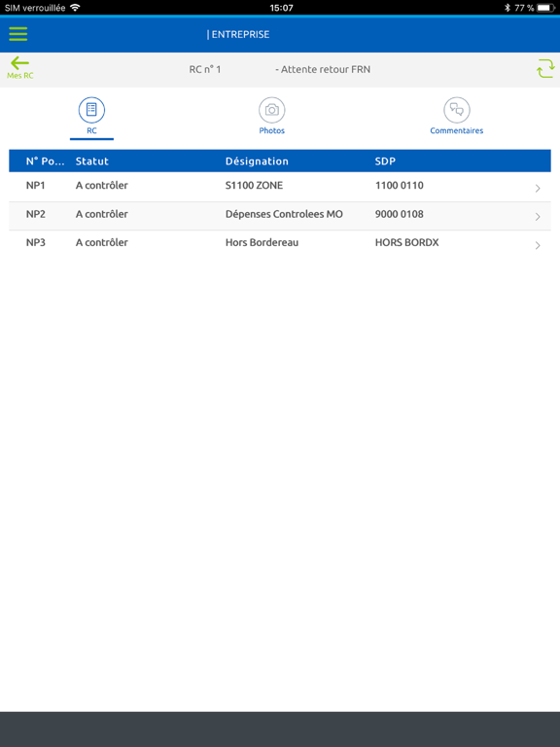
Task: Click the Hors Bordereau designation
Action: [262, 242]
